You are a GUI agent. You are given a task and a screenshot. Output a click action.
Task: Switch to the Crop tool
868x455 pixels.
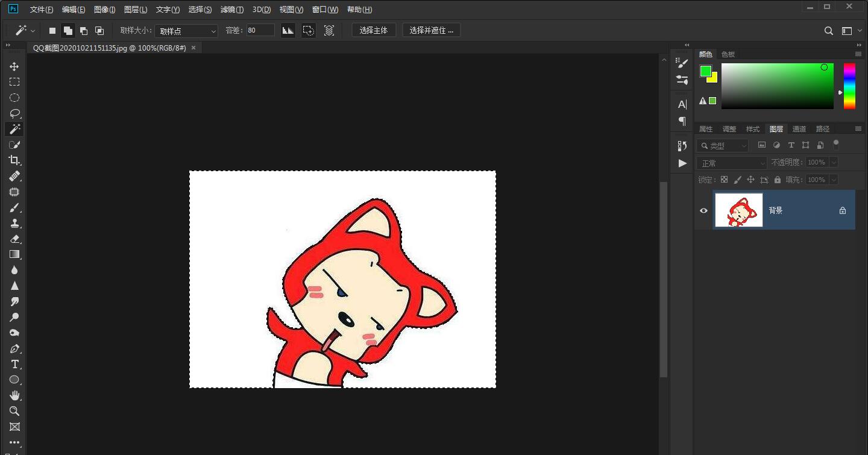(x=14, y=160)
